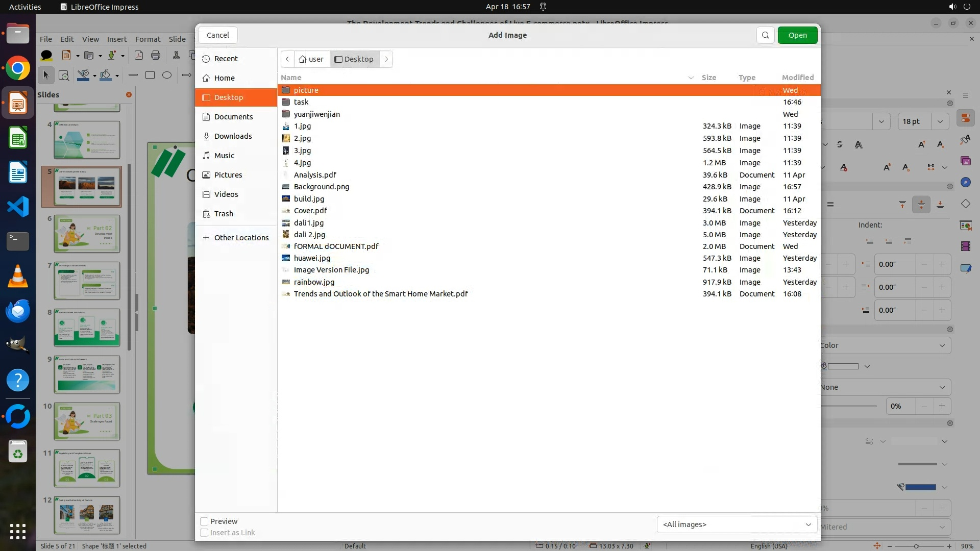Open Trash in the places sidebar
The image size is (980, 551).
tap(224, 214)
